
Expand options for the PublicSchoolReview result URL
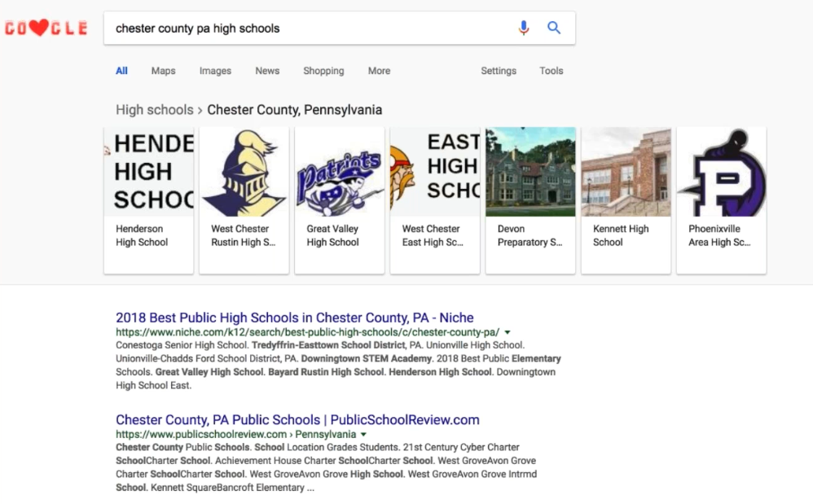click(362, 434)
